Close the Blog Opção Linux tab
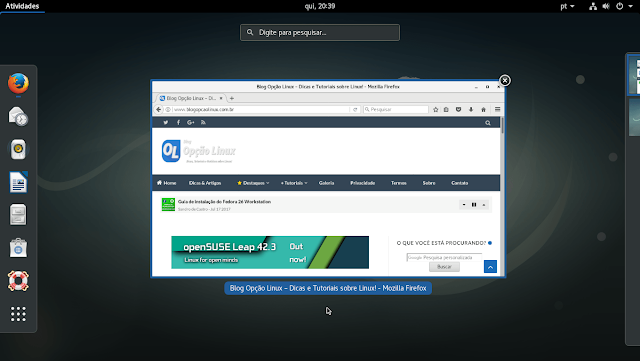Viewport: 640px width, 361px height. (x=221, y=98)
